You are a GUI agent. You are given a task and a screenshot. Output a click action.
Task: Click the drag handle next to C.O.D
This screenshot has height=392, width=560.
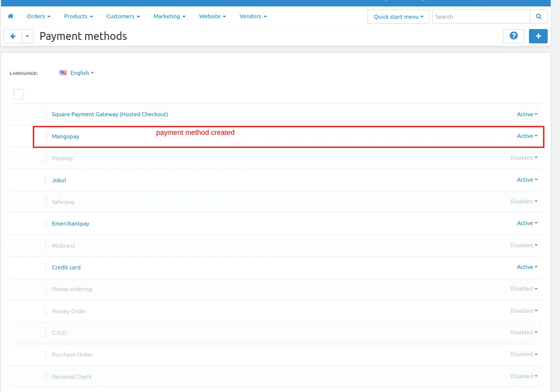[x=46, y=333]
